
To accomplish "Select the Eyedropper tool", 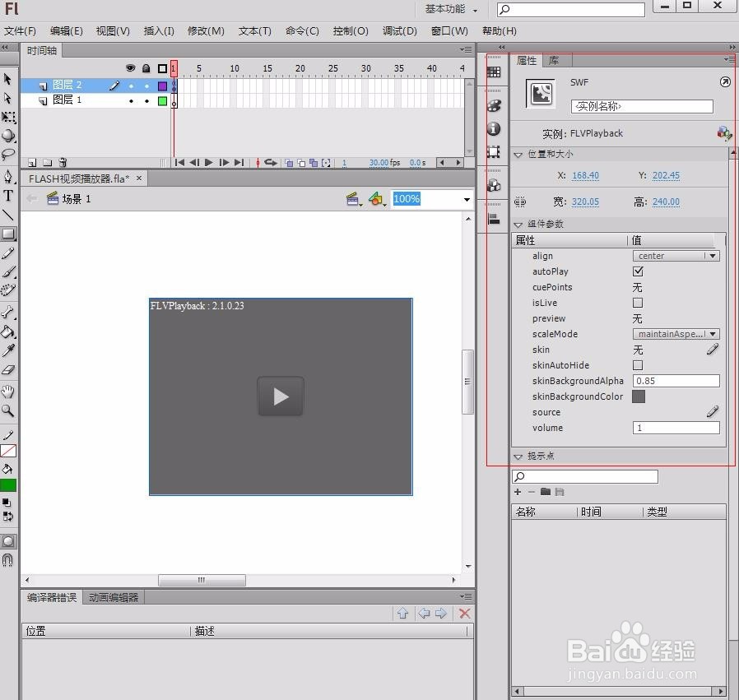I will coord(8,350).
